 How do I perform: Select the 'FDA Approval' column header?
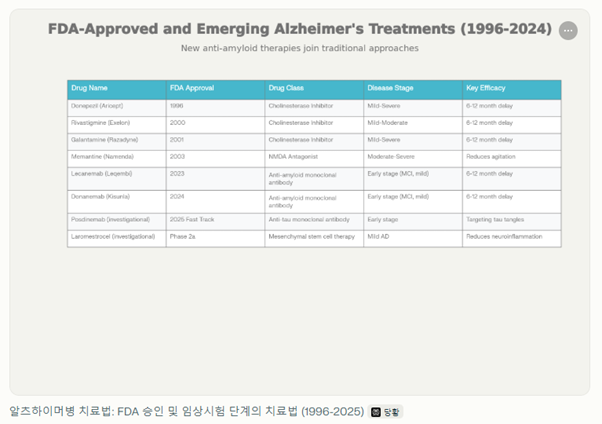pos(215,90)
